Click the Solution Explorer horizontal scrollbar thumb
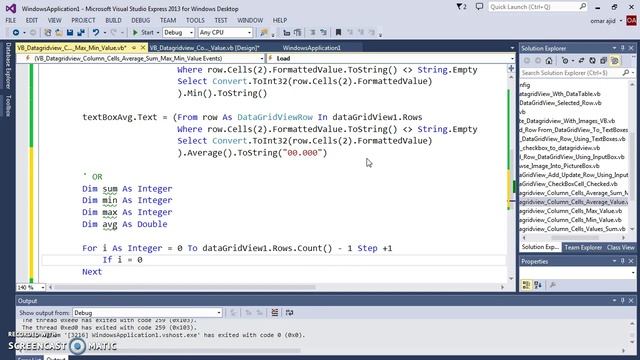 click(575, 238)
